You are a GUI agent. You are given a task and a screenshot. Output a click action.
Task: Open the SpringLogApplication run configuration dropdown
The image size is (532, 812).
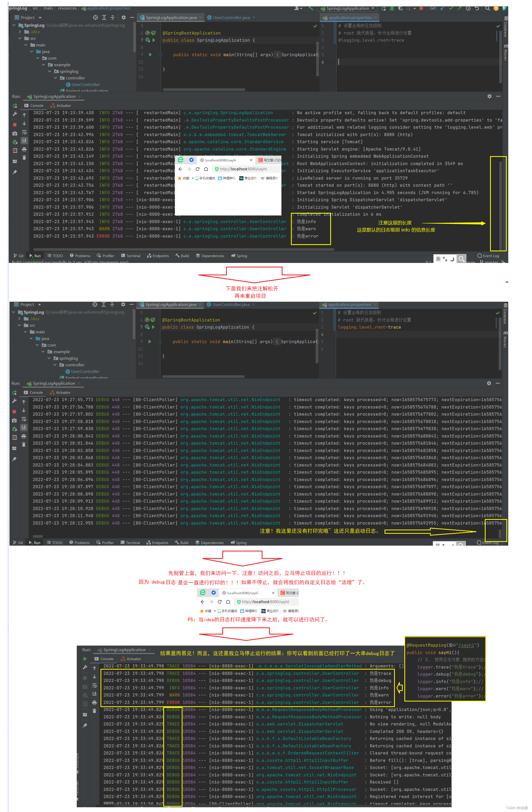tap(348, 8)
